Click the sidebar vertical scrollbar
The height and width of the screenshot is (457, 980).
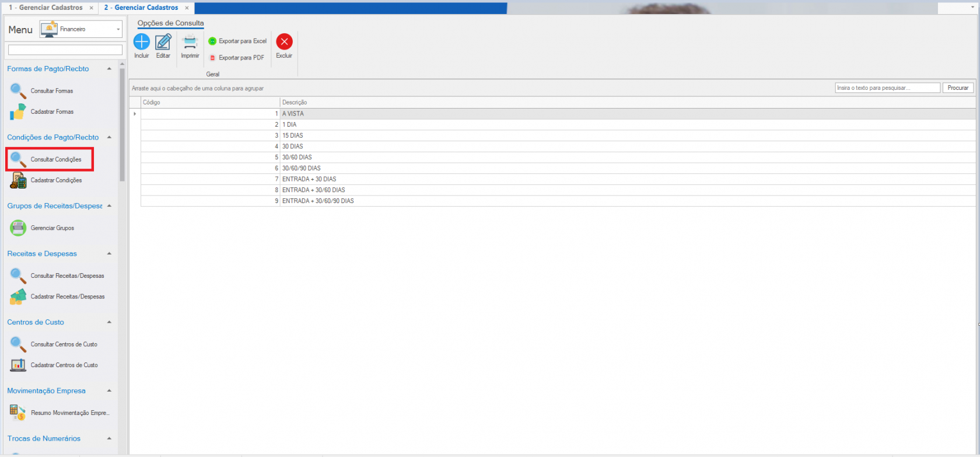pyautogui.click(x=122, y=125)
